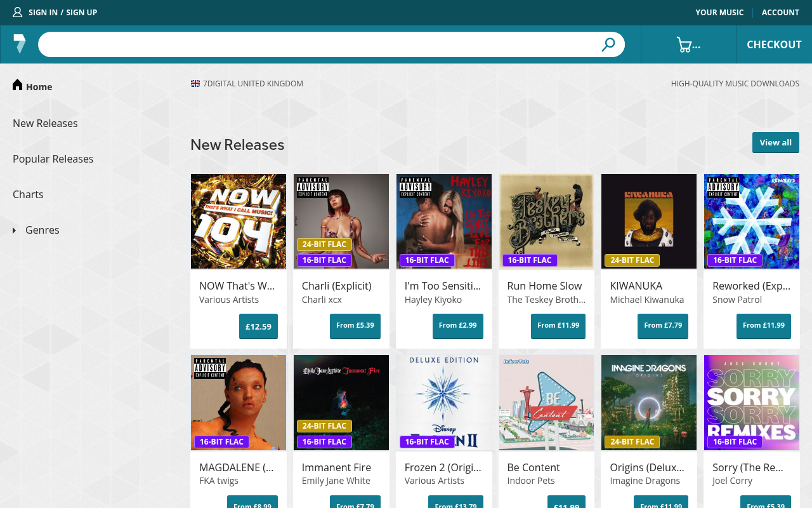The height and width of the screenshot is (508, 812).
Task: Open Charts in the sidebar
Action: click(28, 194)
